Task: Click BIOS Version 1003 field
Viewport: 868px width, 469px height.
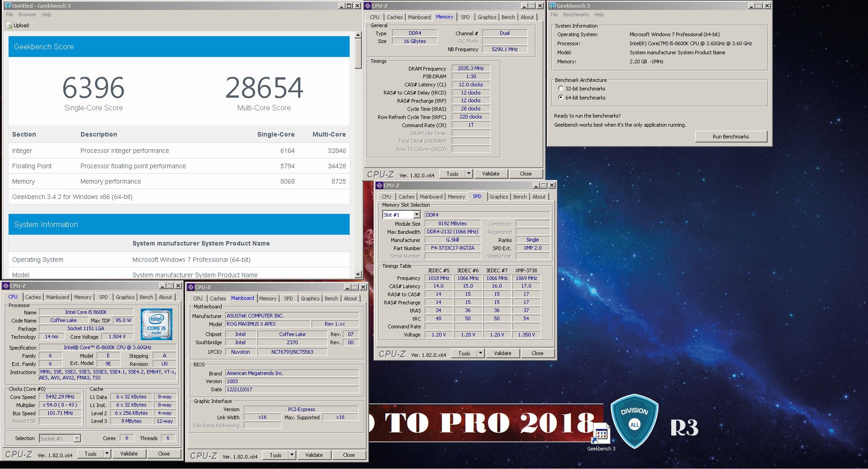Action: (x=292, y=381)
